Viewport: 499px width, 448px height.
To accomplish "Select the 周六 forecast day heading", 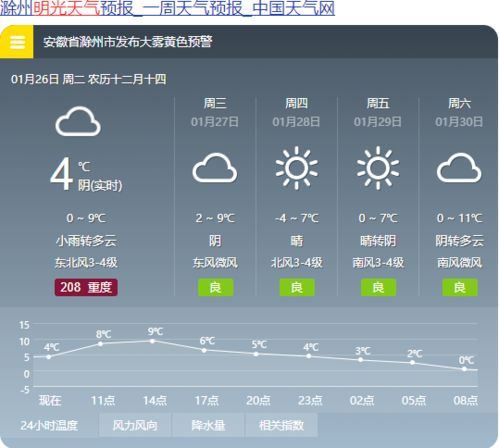I will [459, 103].
